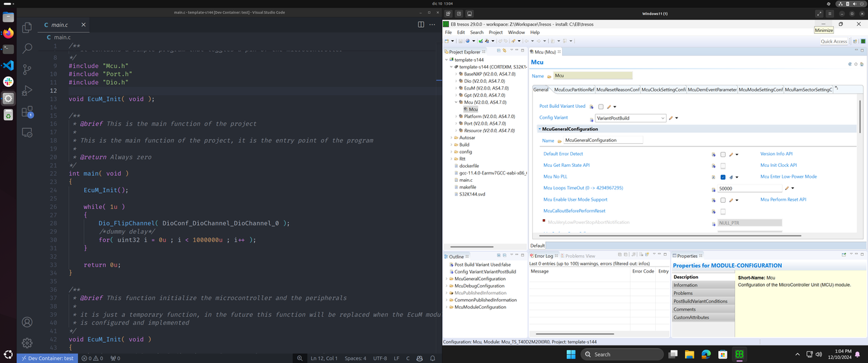
Task: Uncheck the Mcu No PLL checkbox
Action: click(x=723, y=177)
